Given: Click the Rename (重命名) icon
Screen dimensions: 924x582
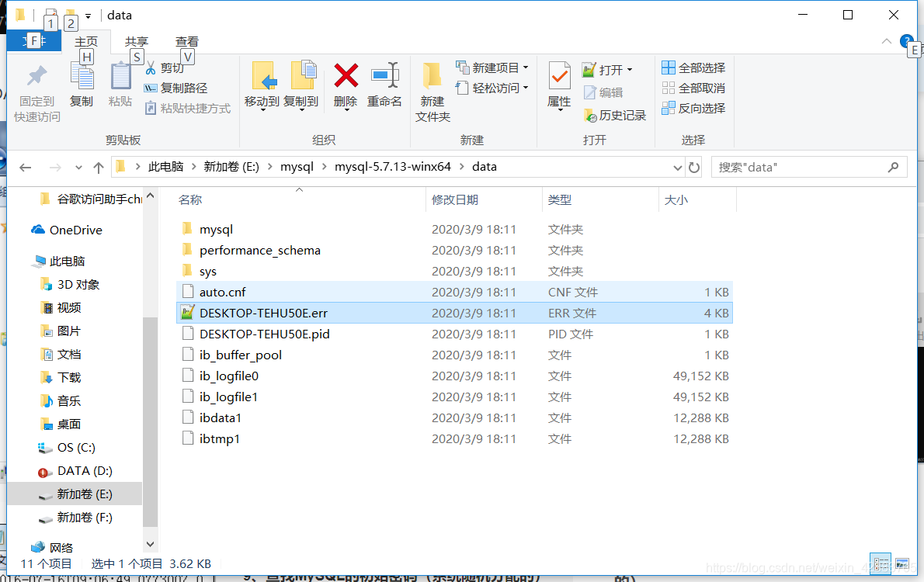Looking at the screenshot, I should (x=385, y=76).
